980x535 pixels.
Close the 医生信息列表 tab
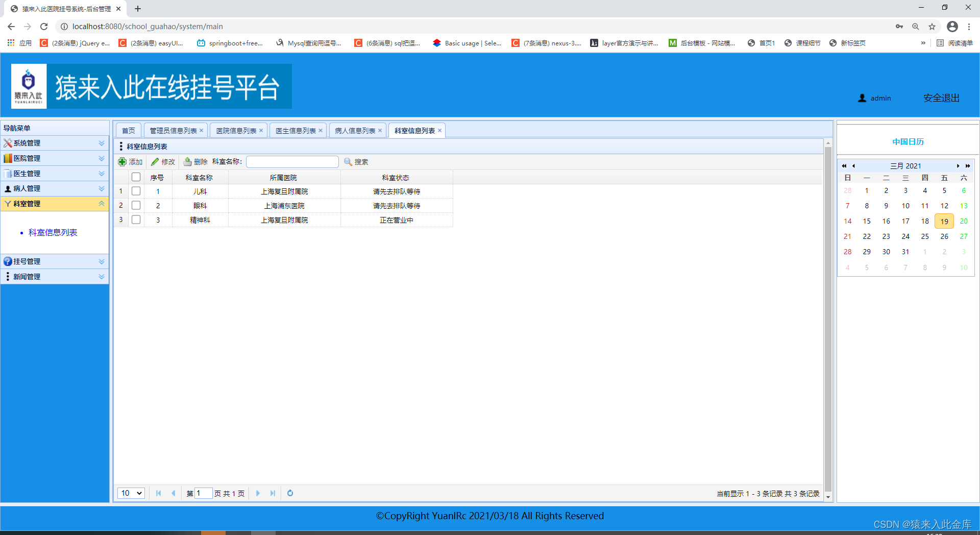coord(321,131)
